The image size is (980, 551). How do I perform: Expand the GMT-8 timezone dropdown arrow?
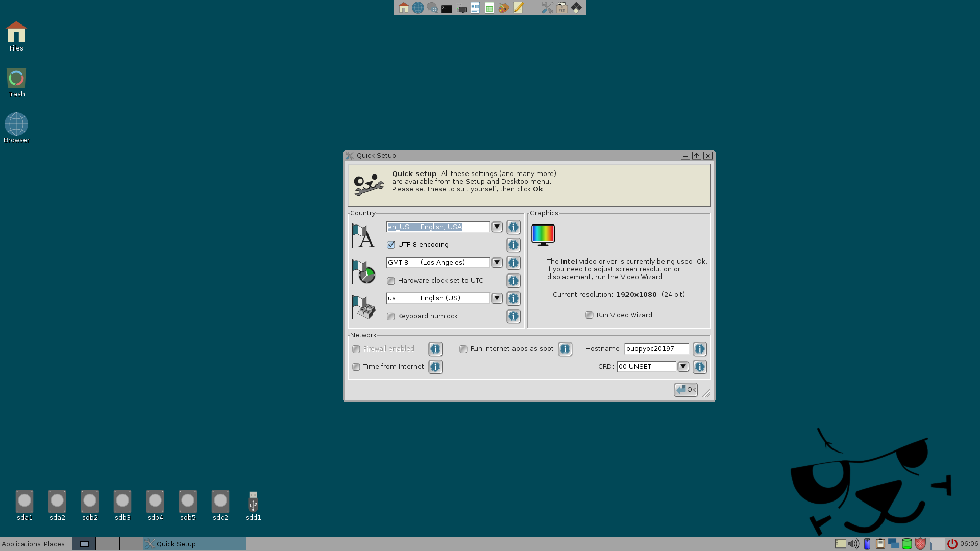[497, 263]
